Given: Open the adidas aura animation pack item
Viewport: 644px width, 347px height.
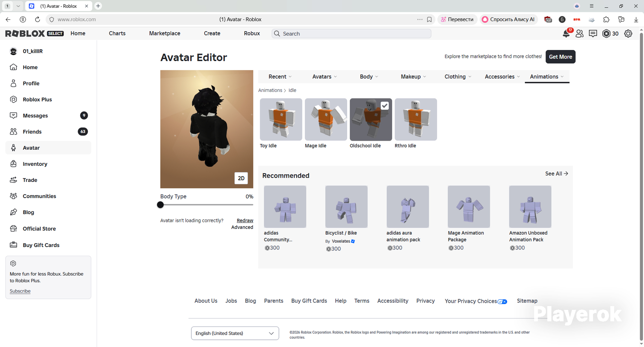Looking at the screenshot, I should click(408, 207).
